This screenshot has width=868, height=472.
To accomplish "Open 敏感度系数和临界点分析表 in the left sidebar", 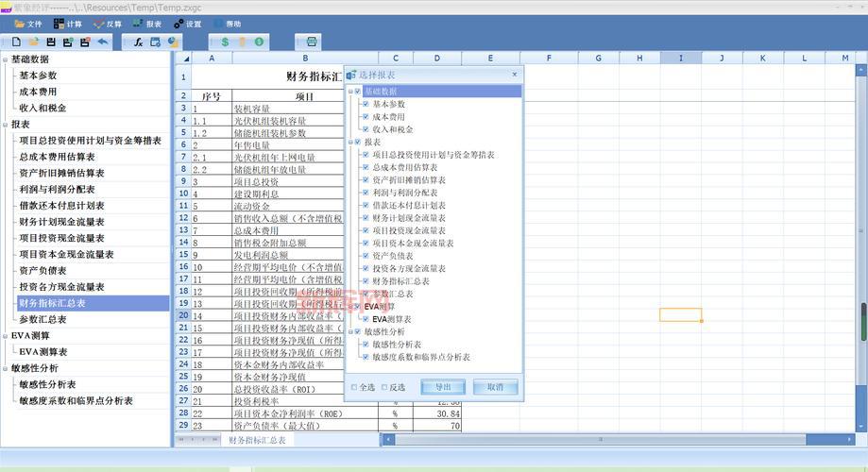I will 76,401.
